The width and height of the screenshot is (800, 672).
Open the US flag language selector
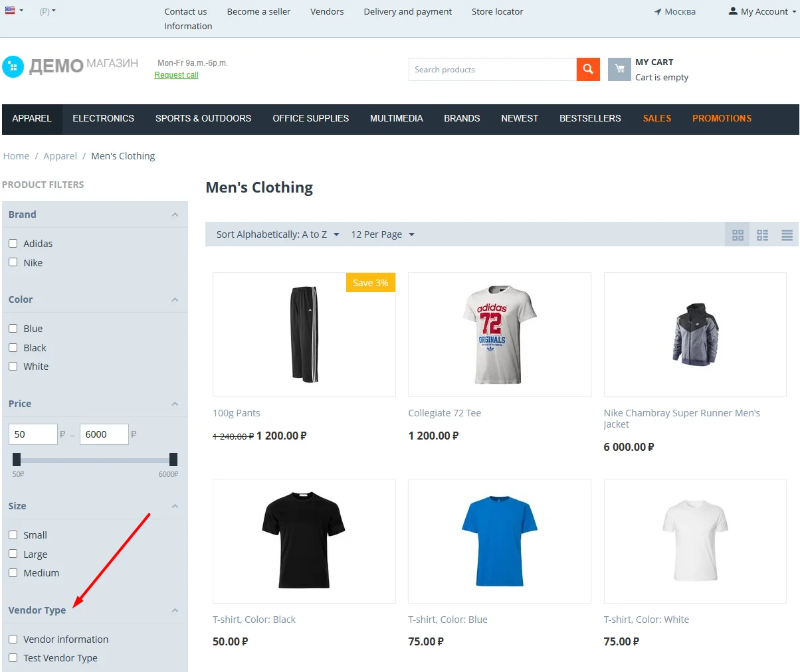pos(14,11)
